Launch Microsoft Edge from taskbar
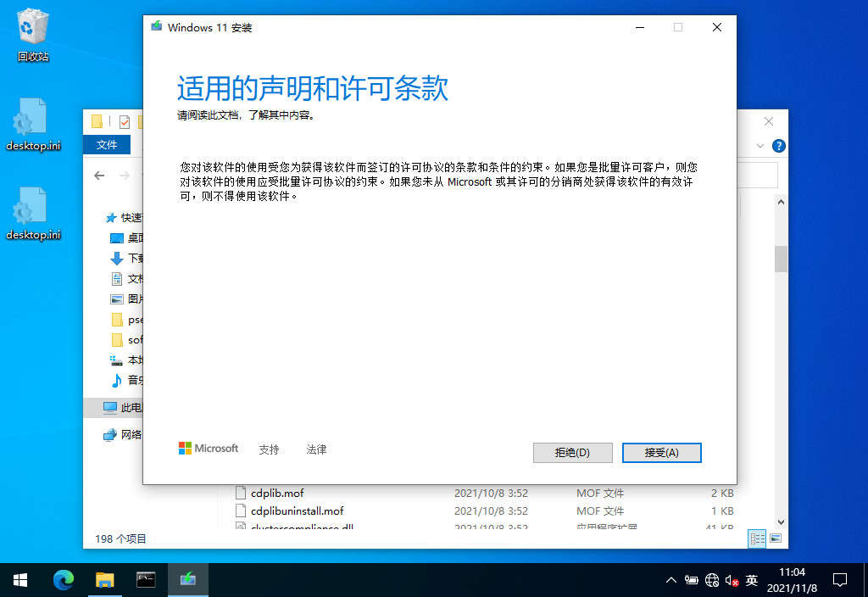Viewport: 868px width, 597px height. tap(64, 580)
